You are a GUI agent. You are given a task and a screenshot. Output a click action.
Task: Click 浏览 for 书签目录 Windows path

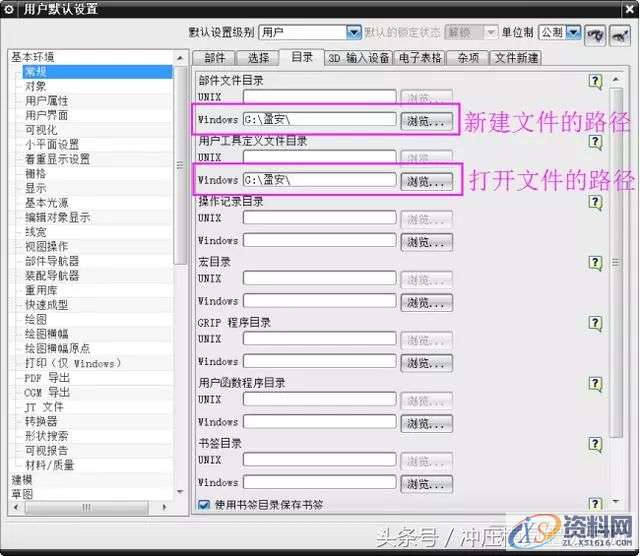(427, 484)
